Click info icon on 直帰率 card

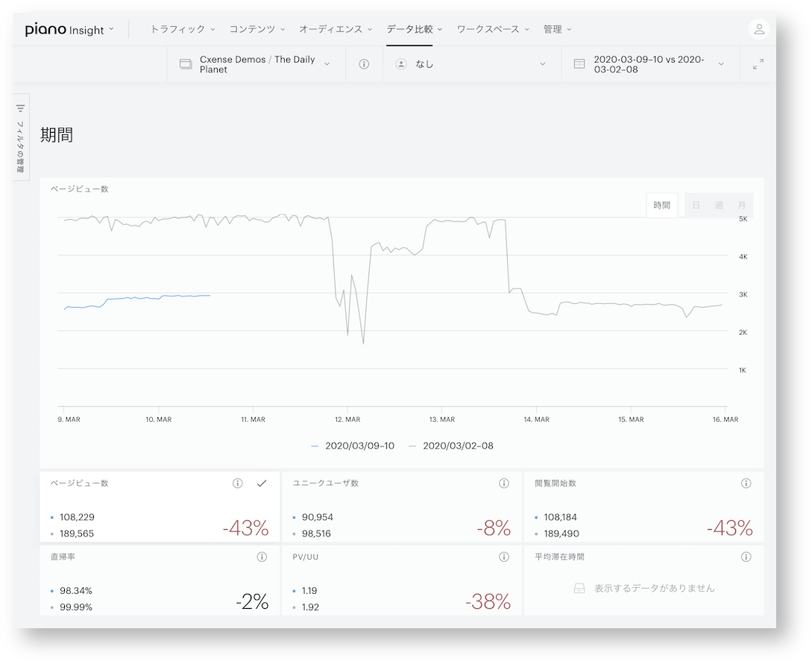click(262, 557)
